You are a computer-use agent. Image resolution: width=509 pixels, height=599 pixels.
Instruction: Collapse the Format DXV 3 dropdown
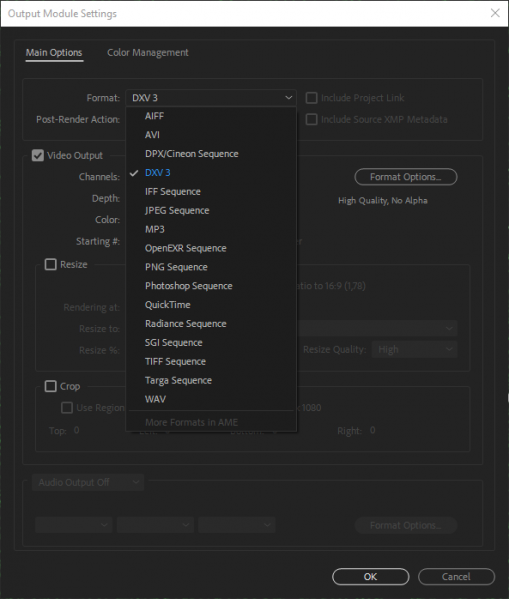pyautogui.click(x=211, y=98)
